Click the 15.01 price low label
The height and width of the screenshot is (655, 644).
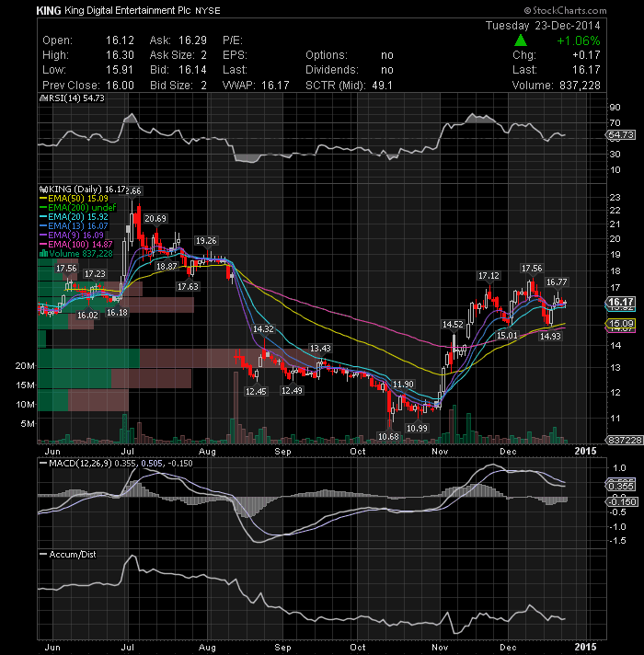click(507, 335)
